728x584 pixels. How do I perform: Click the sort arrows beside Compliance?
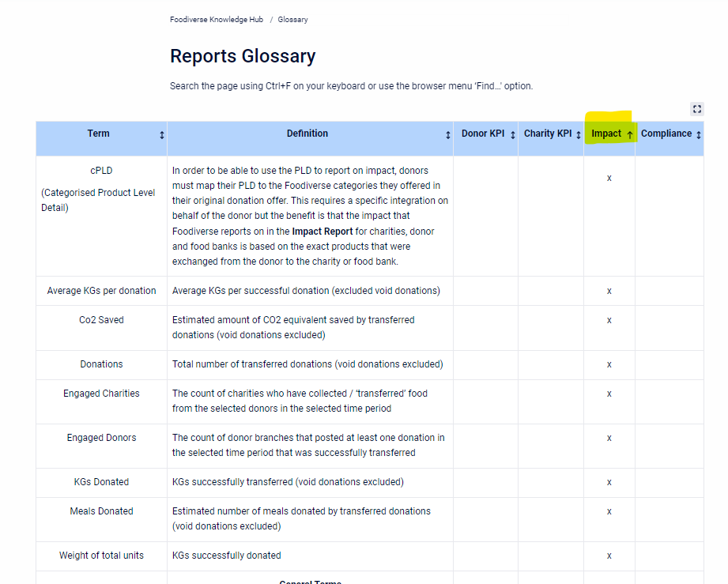pos(699,135)
